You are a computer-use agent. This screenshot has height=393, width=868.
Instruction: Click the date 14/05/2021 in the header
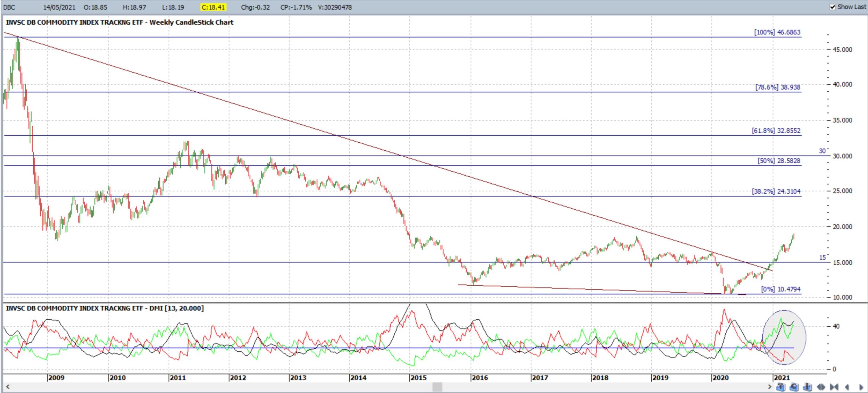59,7
